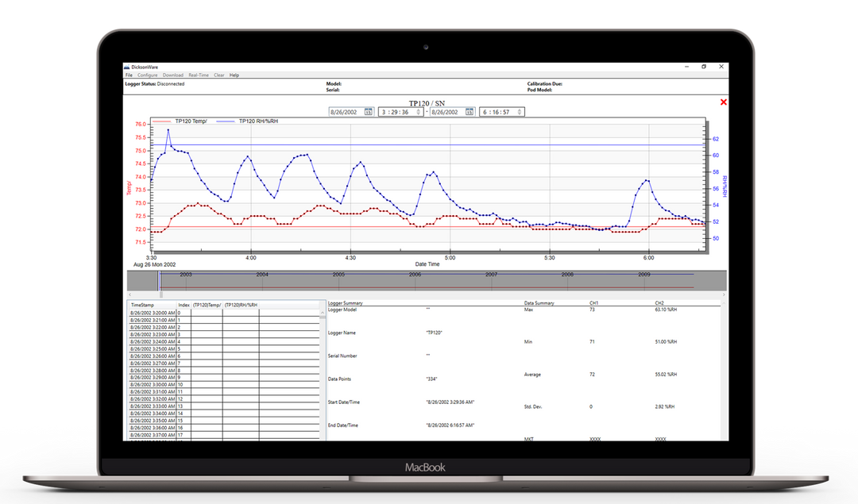Screen dimensions: 858x504
Task: Click the (TP120)RH/%RH column header
Action: pyautogui.click(x=241, y=305)
